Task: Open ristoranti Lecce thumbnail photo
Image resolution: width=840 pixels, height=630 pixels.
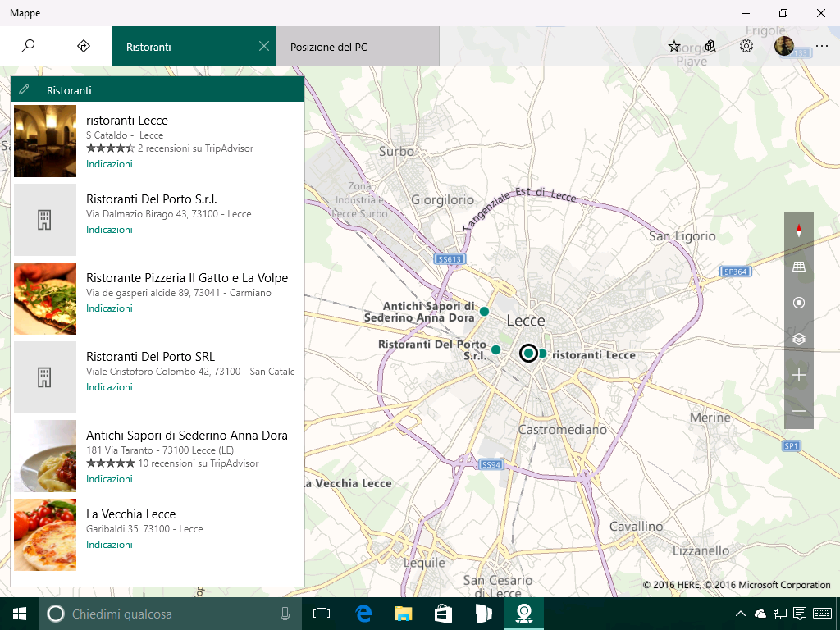Action: coord(45,141)
